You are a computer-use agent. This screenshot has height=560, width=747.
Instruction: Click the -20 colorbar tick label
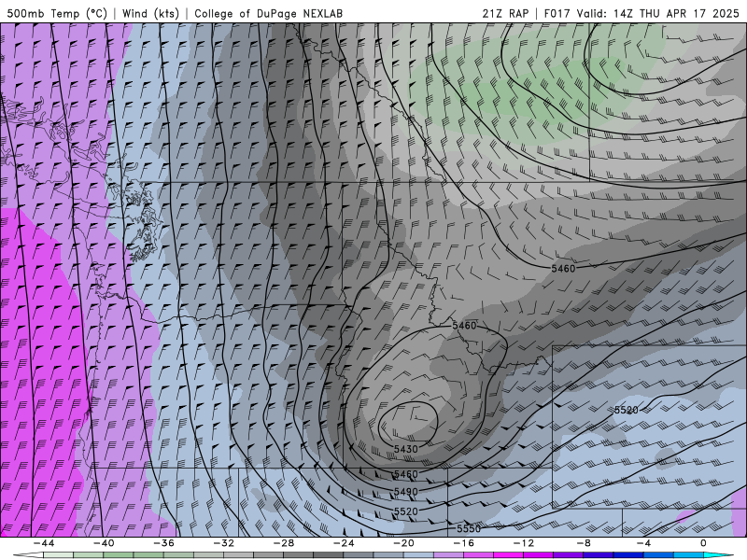(403, 543)
